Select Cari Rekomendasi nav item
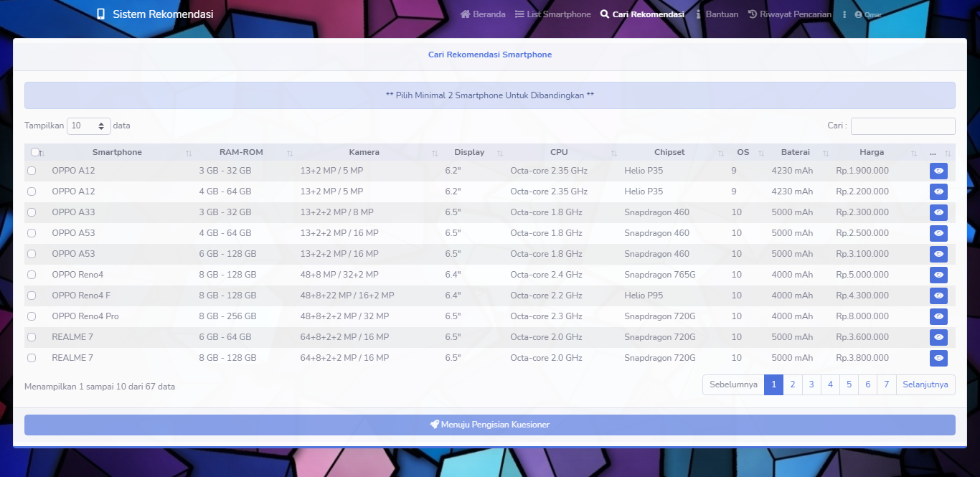 point(642,14)
